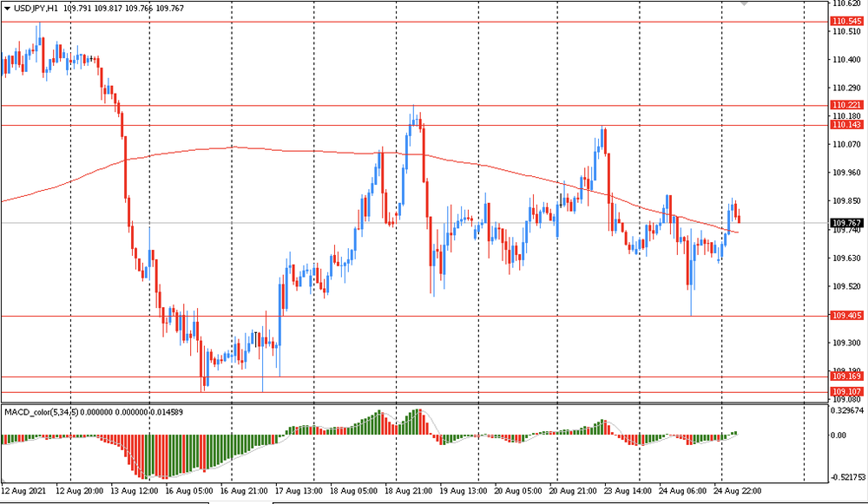
Task: Click the 109.300 price scale label
Action: point(847,343)
